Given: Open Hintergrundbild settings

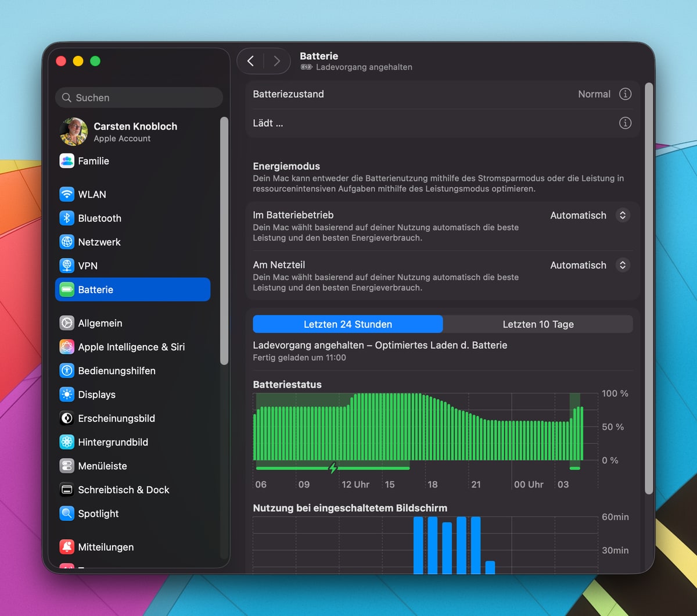Looking at the screenshot, I should 133,442.
